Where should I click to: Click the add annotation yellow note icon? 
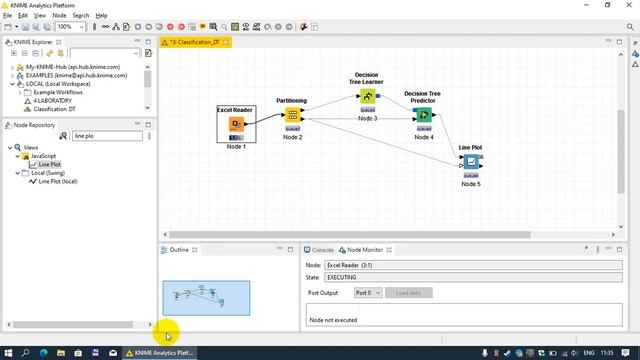coord(202,27)
